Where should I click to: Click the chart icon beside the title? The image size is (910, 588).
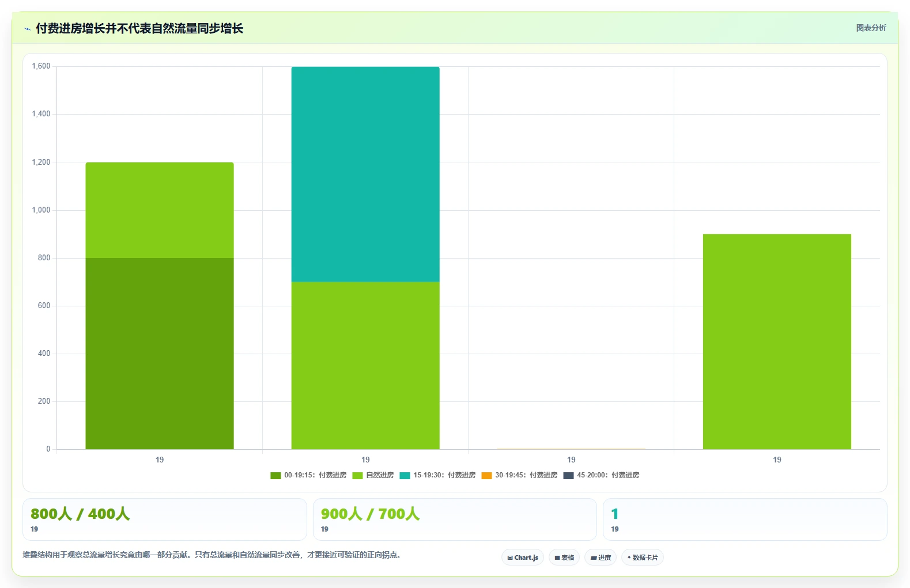pos(27,29)
